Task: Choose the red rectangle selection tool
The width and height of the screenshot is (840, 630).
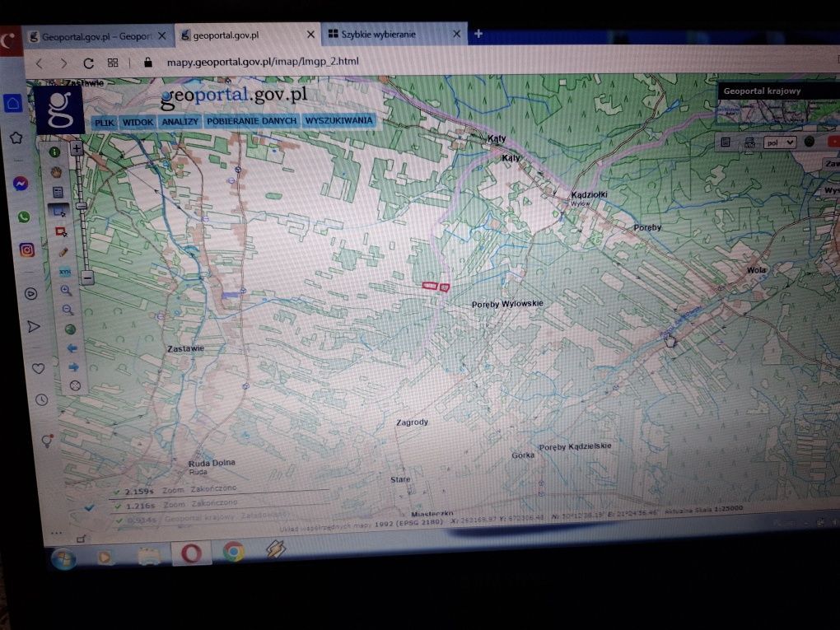Action: [61, 231]
